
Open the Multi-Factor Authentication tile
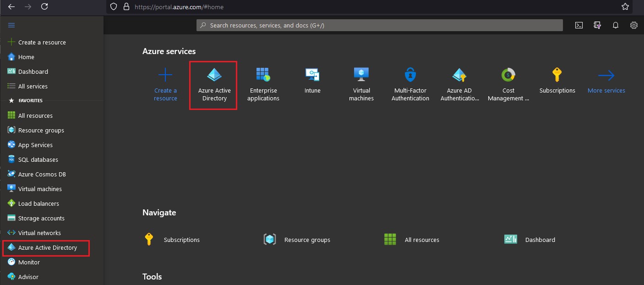[410, 85]
